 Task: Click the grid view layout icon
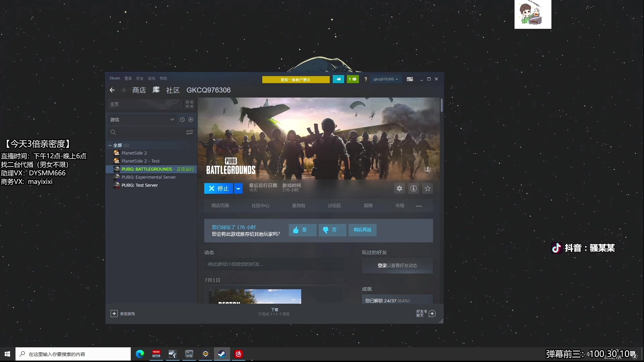click(x=189, y=104)
